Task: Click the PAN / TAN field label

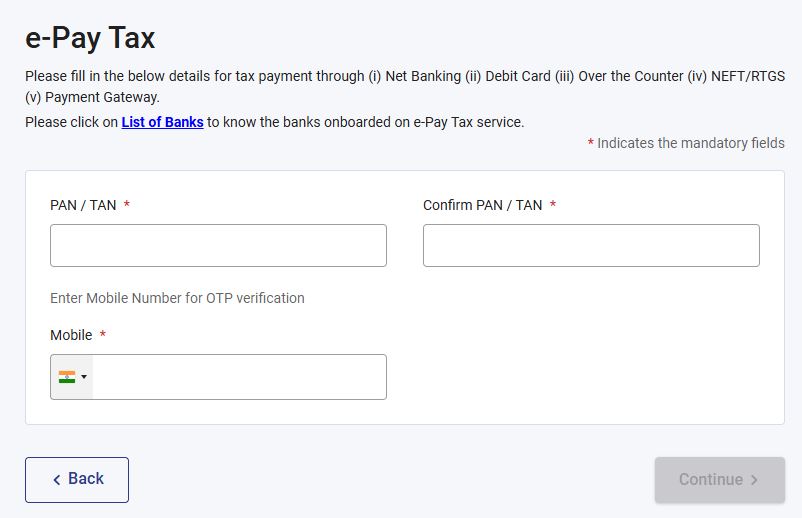Action: click(83, 205)
